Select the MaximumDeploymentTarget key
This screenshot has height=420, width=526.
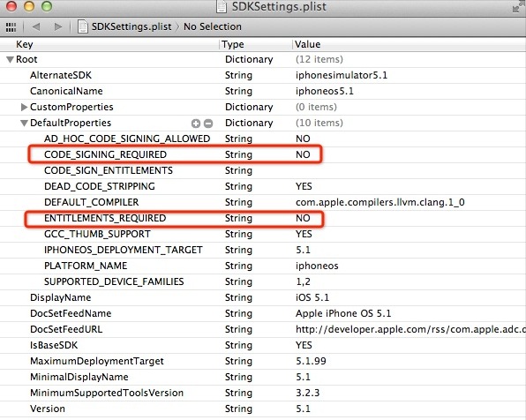pyautogui.click(x=97, y=361)
